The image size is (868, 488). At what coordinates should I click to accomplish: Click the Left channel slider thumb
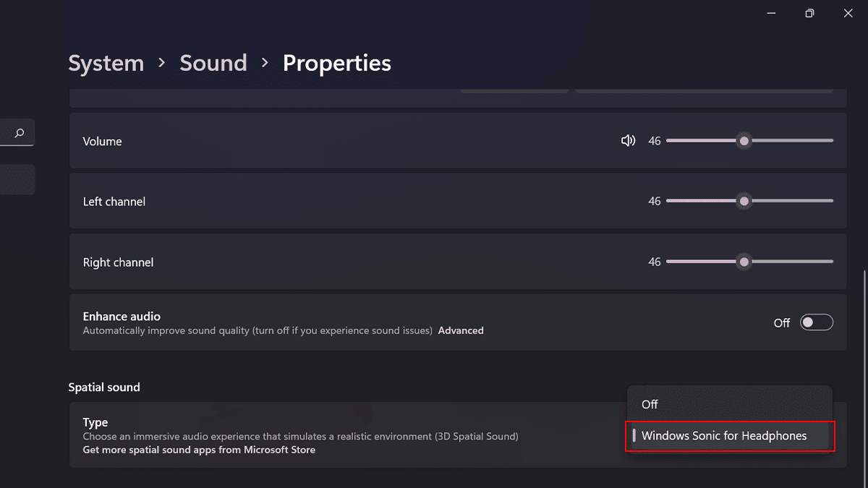pyautogui.click(x=744, y=201)
